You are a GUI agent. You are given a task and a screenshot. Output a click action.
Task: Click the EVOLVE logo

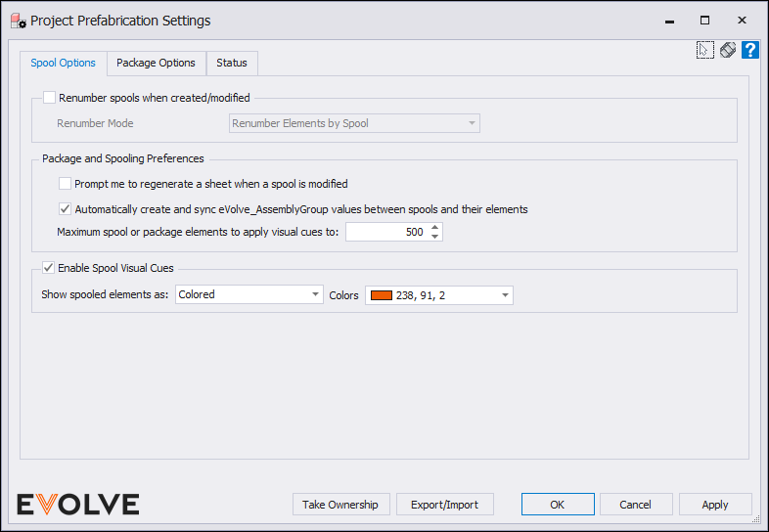click(78, 505)
